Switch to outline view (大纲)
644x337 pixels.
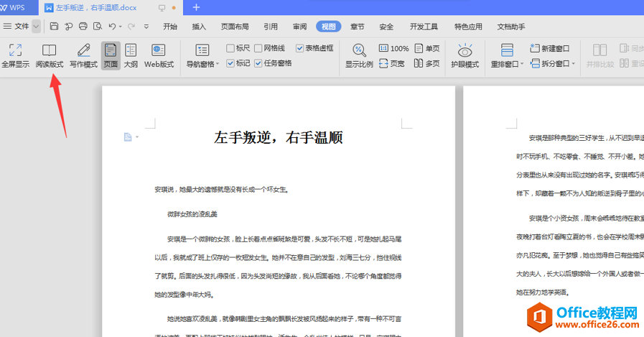pyautogui.click(x=131, y=55)
